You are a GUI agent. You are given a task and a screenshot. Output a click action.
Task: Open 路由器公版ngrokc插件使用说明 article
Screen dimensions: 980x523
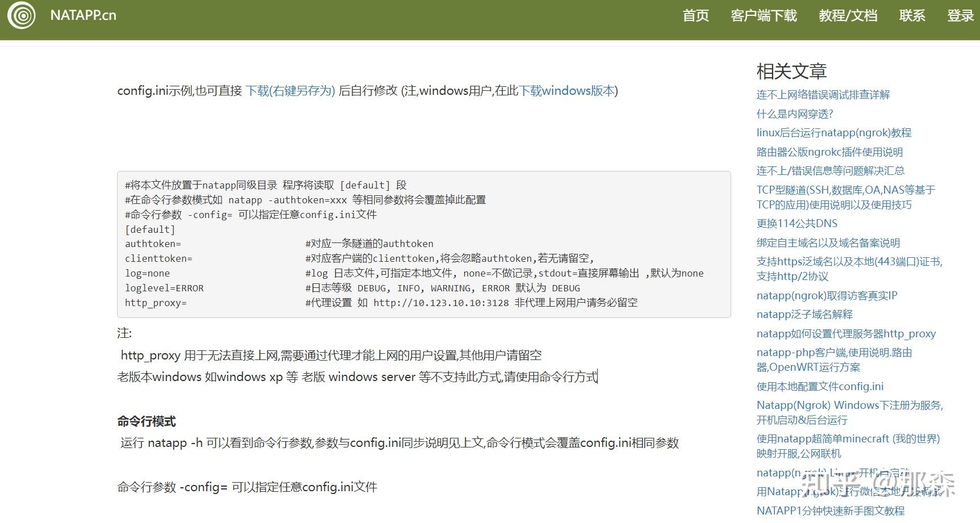click(x=829, y=152)
